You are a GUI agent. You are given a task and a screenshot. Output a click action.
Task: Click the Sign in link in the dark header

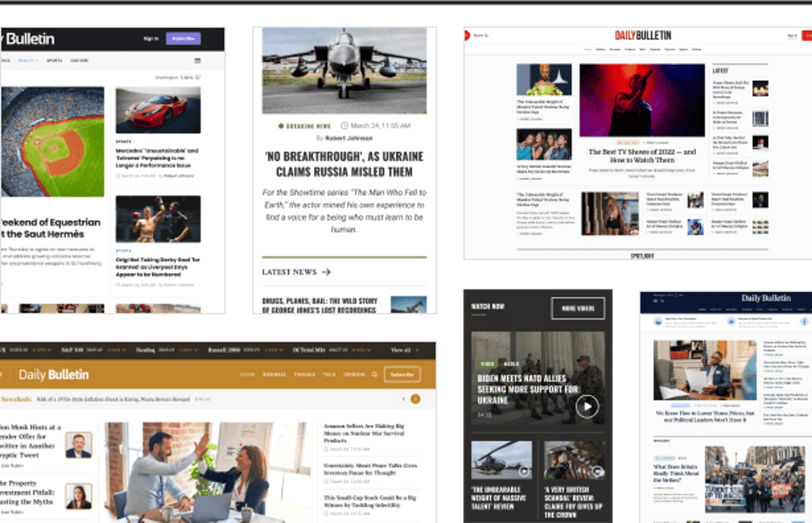pos(151,38)
